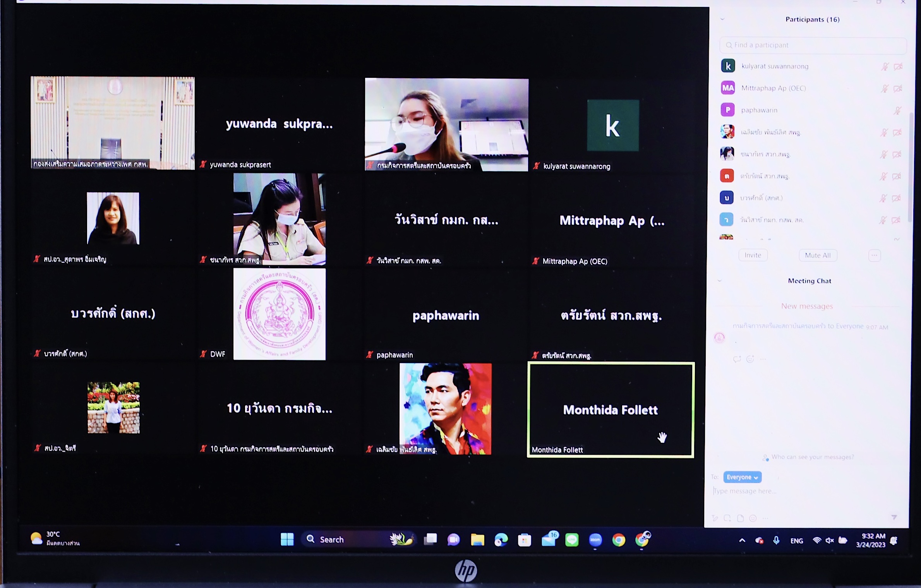The image size is (921, 588).
Task: Switch to Zoom app in taskbar
Action: [x=595, y=540]
